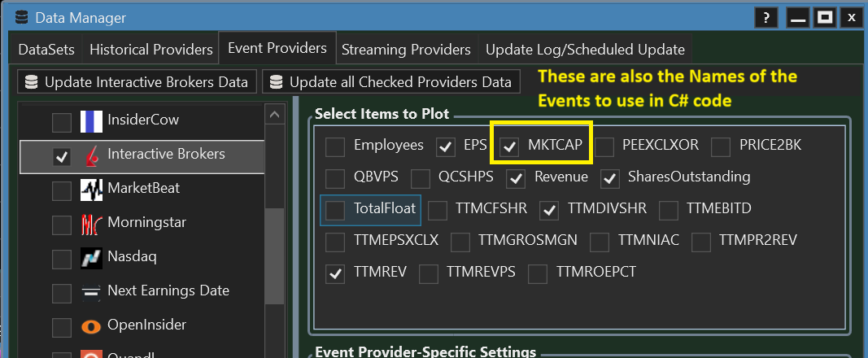Select the Event Providers tab
Viewport: 868px width, 358px height.
coord(277,49)
